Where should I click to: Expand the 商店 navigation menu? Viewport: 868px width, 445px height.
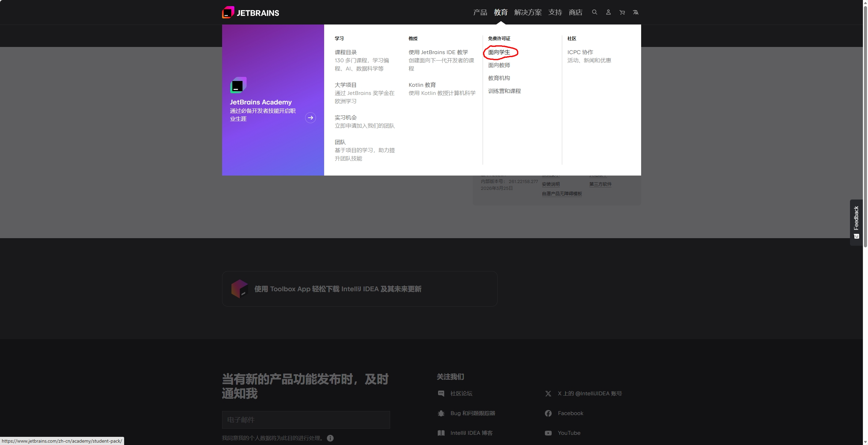tap(575, 12)
